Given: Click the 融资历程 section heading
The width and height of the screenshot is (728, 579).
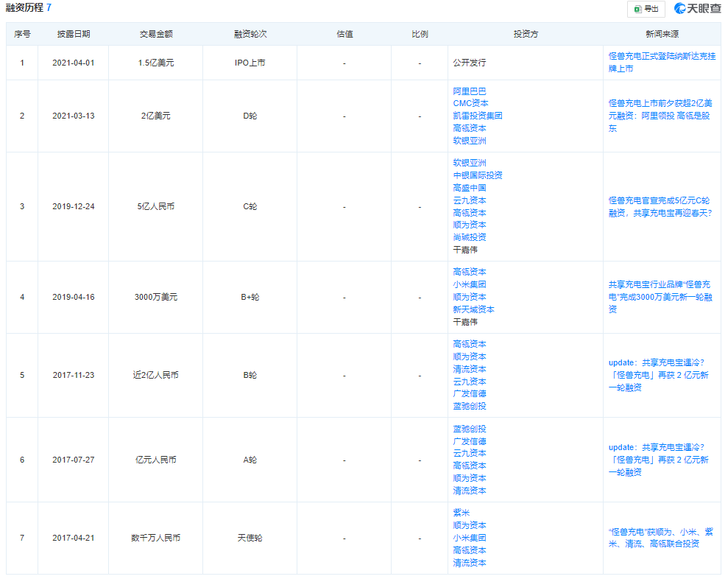Looking at the screenshot, I should [24, 7].
